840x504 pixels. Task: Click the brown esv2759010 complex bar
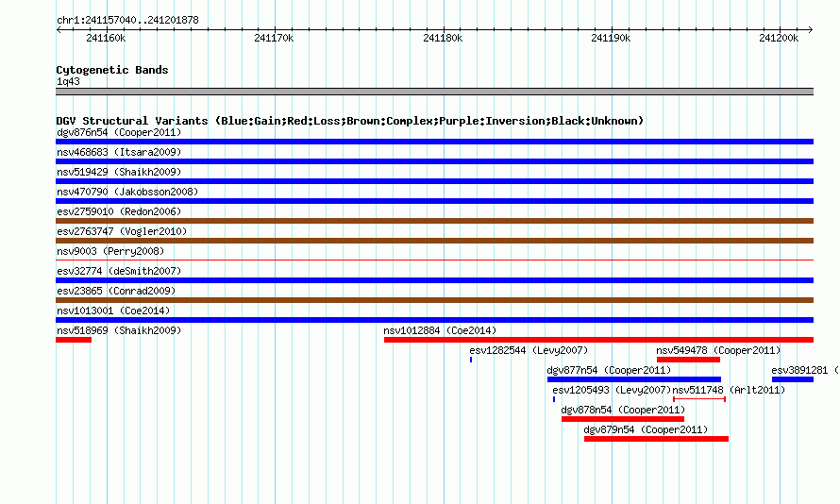(x=434, y=221)
